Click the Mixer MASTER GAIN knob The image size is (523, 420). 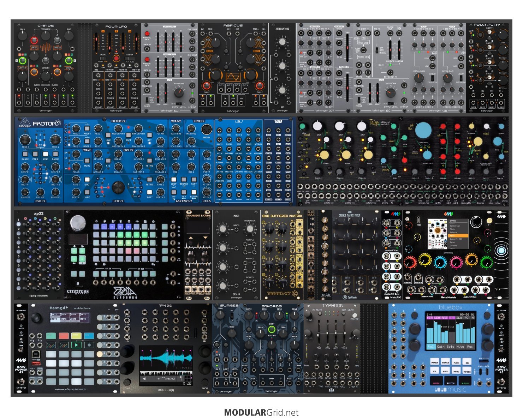point(250,229)
